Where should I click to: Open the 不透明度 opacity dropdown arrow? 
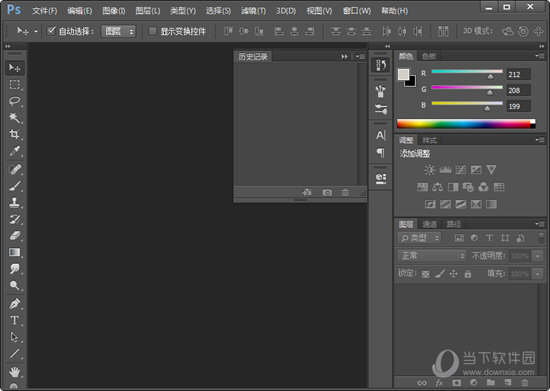pos(537,256)
